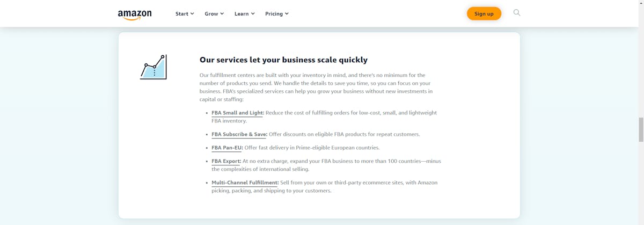This screenshot has width=644, height=225.
Task: Open the Start menu label
Action: (x=181, y=14)
